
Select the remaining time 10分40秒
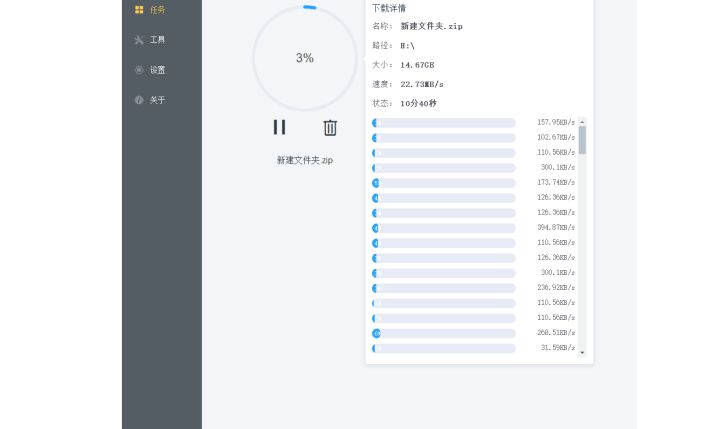click(x=418, y=103)
